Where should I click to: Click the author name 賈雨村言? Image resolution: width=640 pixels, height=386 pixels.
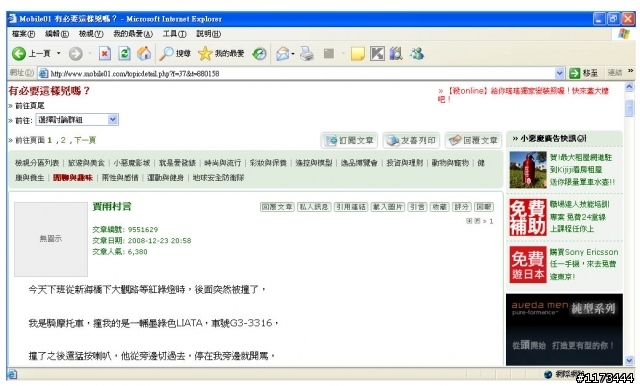(112, 207)
